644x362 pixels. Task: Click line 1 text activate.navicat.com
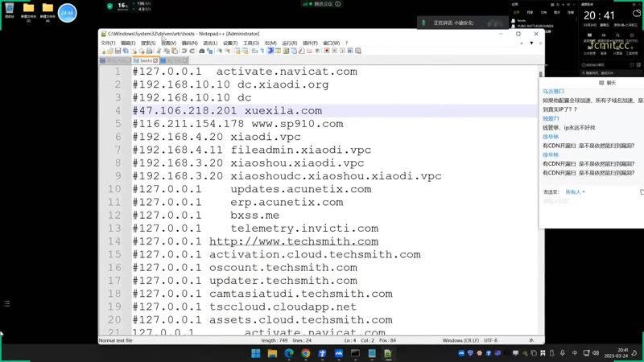click(x=287, y=72)
